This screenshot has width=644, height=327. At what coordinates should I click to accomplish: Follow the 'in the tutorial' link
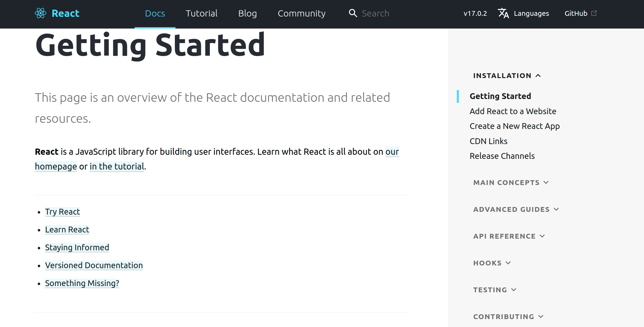pyautogui.click(x=117, y=166)
